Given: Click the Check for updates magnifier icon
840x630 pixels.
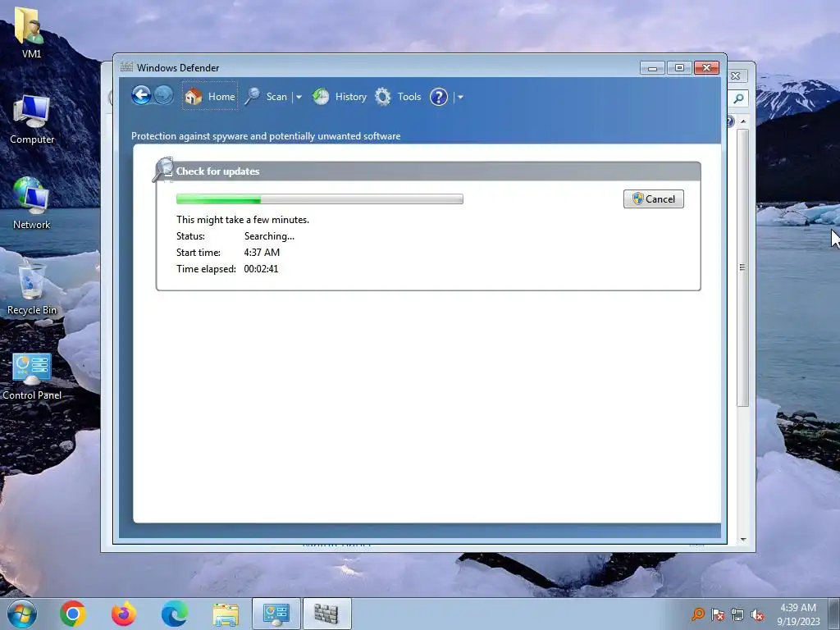Looking at the screenshot, I should (x=163, y=170).
